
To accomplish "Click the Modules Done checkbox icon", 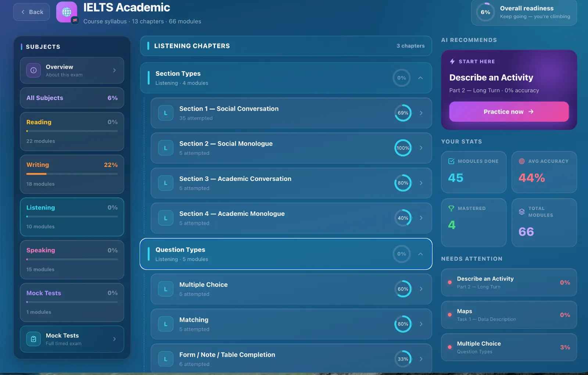I will tap(451, 161).
